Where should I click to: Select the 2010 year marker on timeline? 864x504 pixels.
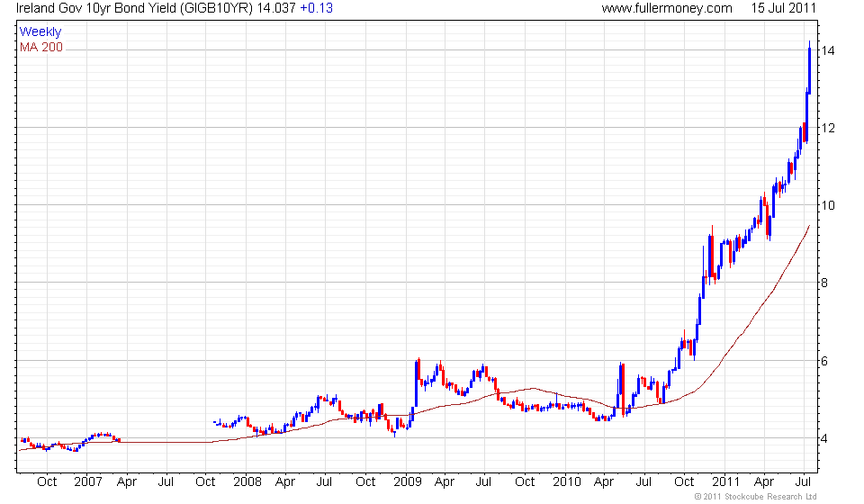(x=567, y=482)
